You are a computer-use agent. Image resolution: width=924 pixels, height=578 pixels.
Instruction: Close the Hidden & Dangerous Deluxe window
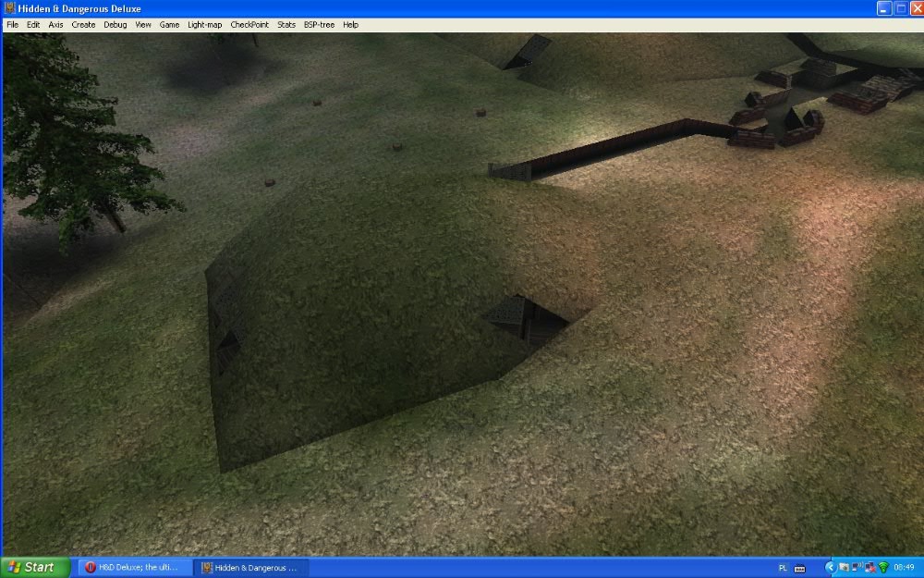point(917,8)
